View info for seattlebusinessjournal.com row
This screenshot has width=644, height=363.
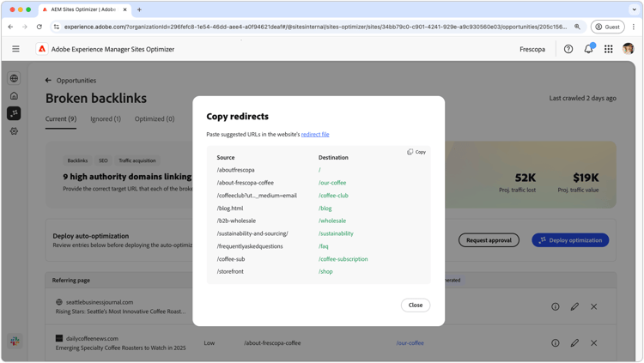tap(556, 306)
